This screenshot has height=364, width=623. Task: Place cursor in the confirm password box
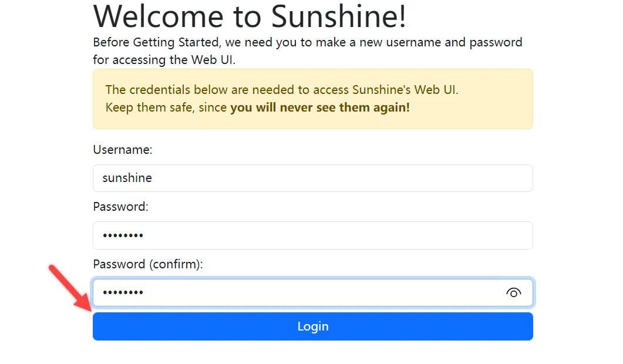coord(294,293)
